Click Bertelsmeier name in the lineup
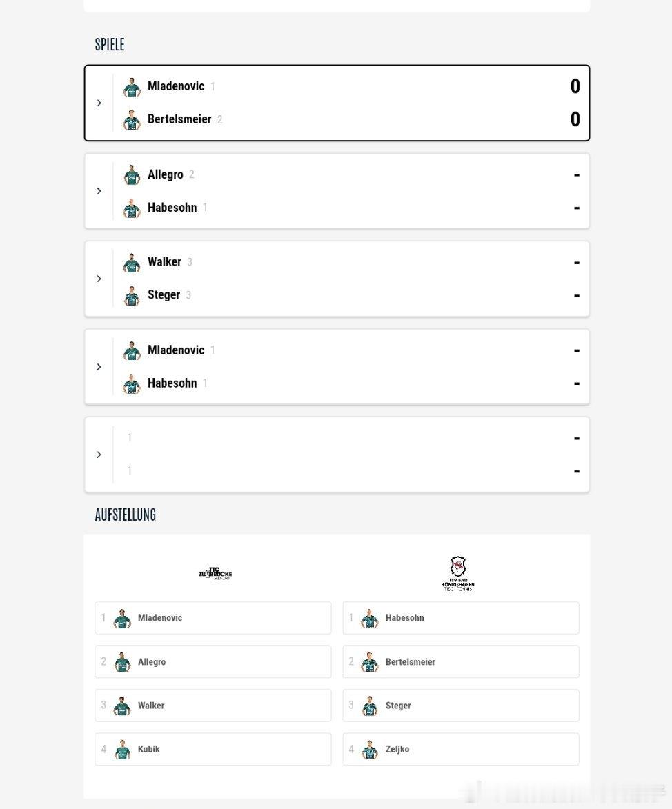Viewport: 672px width, 809px height. (x=411, y=662)
